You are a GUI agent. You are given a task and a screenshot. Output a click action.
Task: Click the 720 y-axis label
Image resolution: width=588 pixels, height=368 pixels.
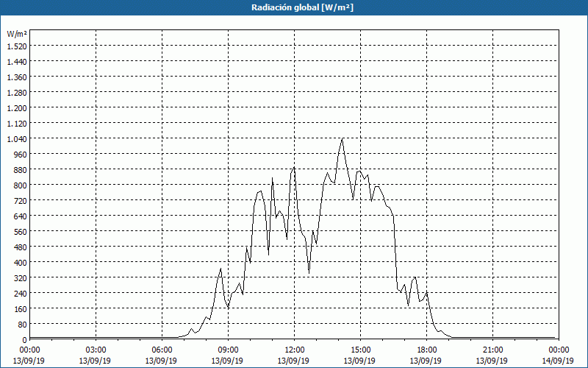click(21, 200)
